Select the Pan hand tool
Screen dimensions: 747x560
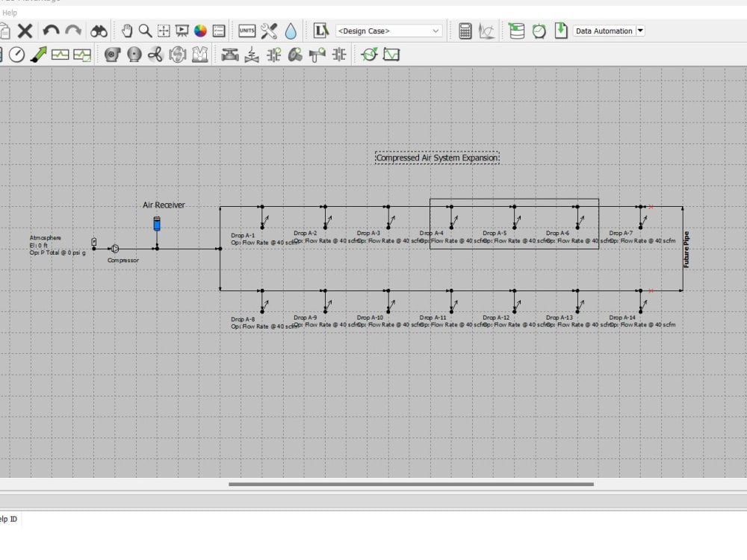pos(127,31)
